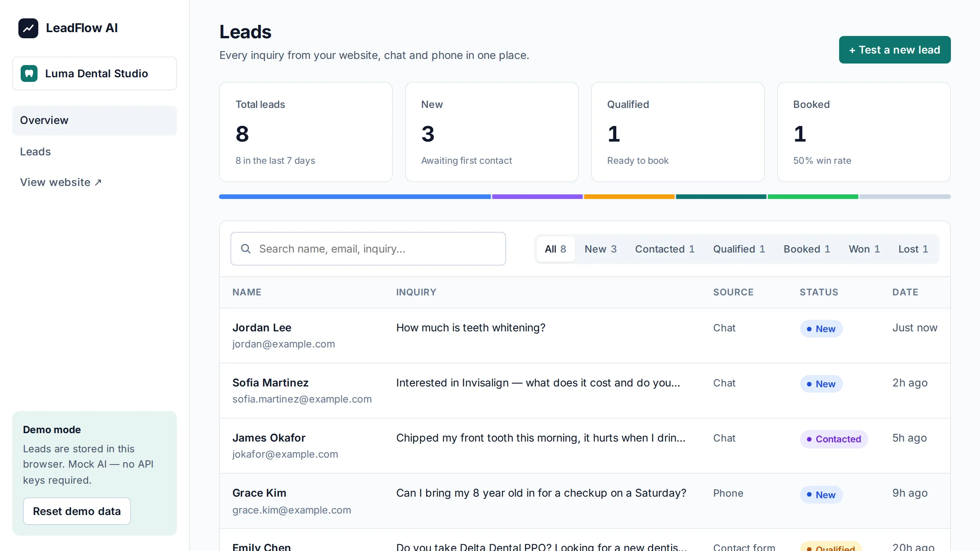Click the Test a new lead button
Viewport: 980px width, 551px height.
pyautogui.click(x=895, y=50)
